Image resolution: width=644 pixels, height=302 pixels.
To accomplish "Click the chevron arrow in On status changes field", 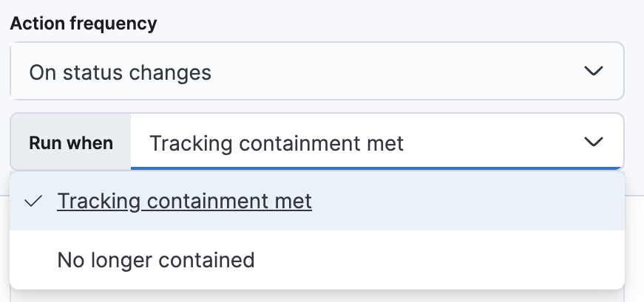I will click(593, 72).
